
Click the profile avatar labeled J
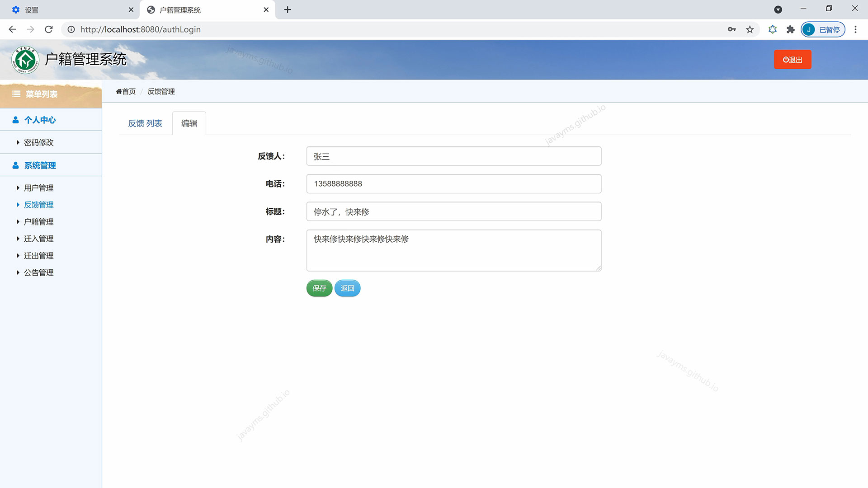(809, 29)
